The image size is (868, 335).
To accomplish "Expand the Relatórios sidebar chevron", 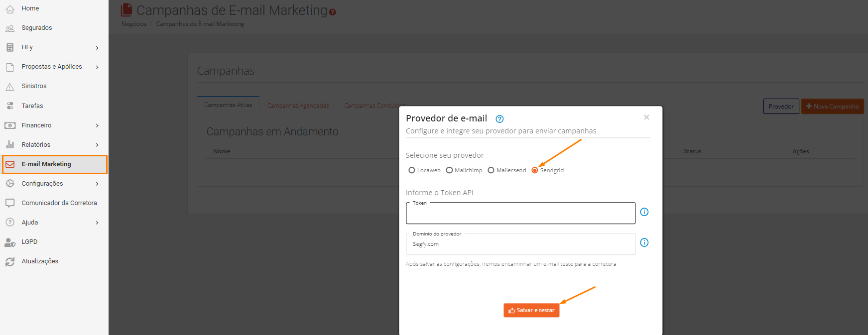I will click(97, 145).
